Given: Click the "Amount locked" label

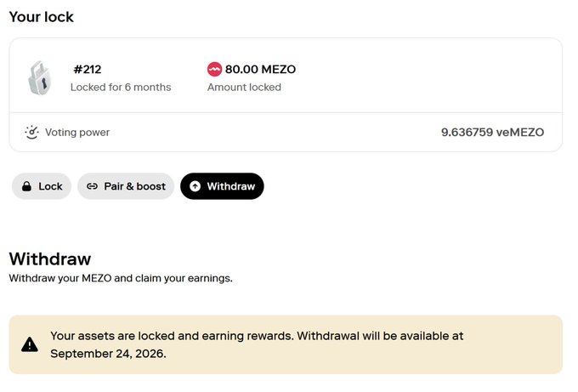Looking at the screenshot, I should pyautogui.click(x=244, y=87).
